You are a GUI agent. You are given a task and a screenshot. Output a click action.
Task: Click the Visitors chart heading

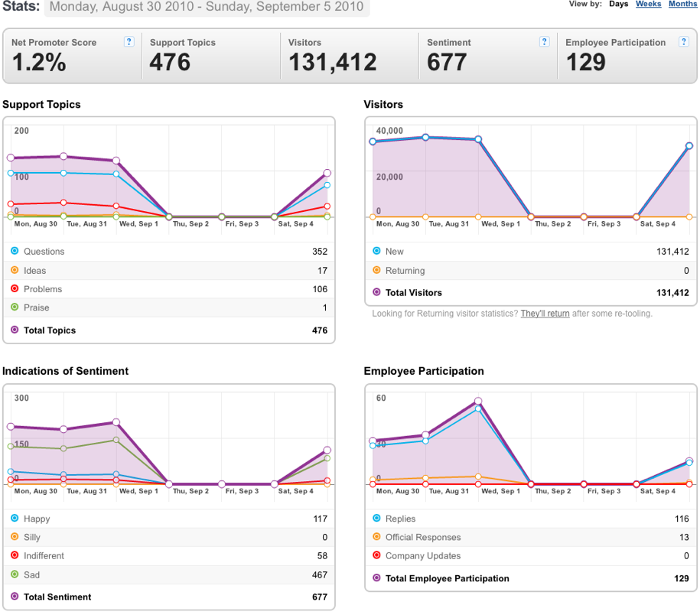[x=383, y=105]
